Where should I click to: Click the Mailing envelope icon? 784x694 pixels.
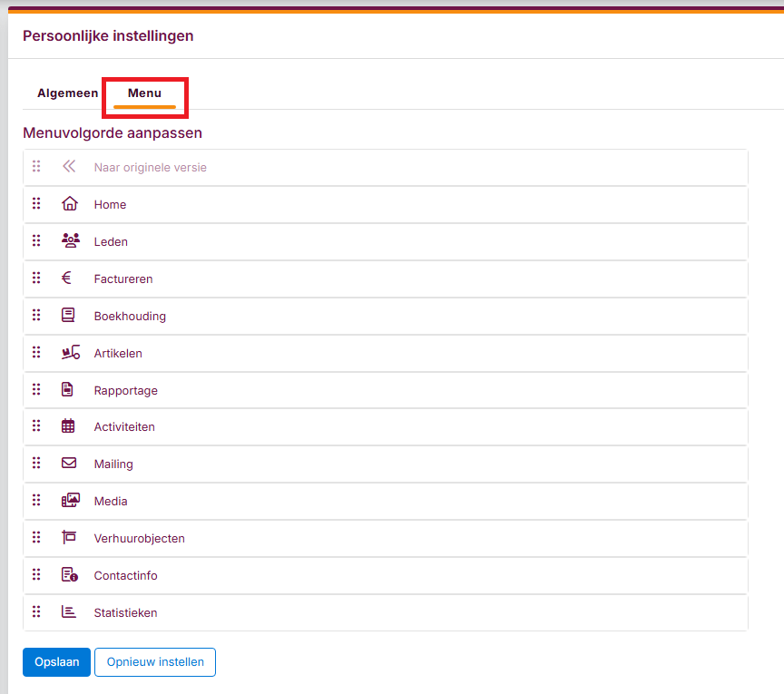tap(69, 464)
